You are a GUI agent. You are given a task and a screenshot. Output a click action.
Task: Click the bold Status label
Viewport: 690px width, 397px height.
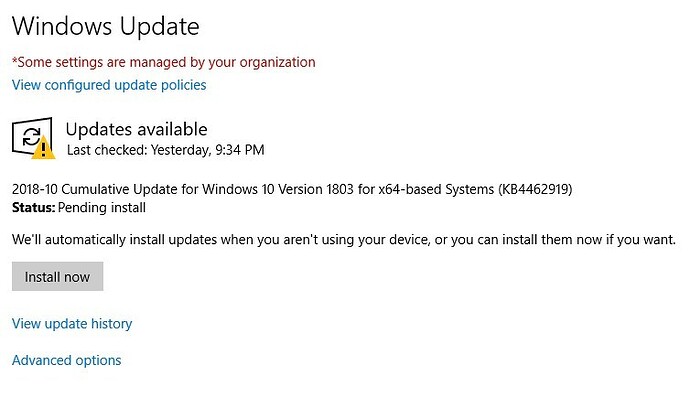(x=33, y=208)
